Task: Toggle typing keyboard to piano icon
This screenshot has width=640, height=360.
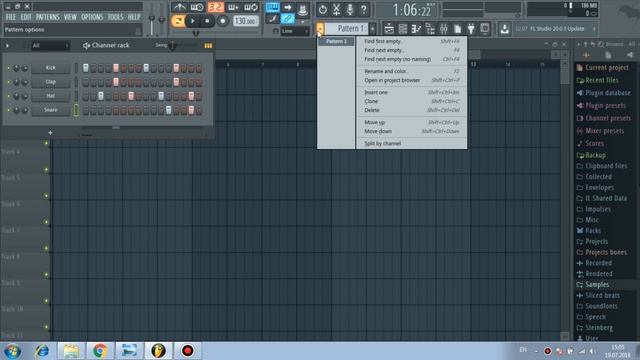Action: click(x=273, y=7)
